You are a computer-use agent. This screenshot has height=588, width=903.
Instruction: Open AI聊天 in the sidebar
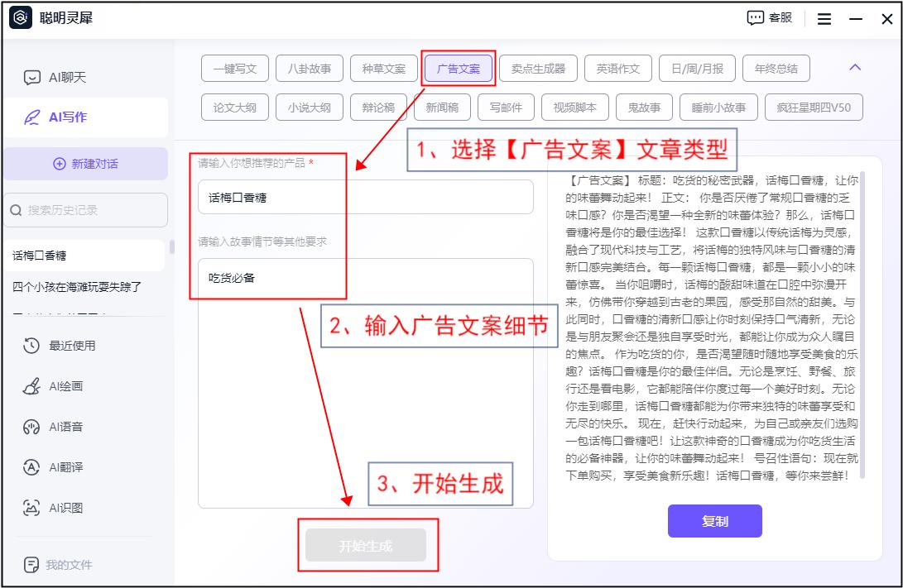point(67,78)
